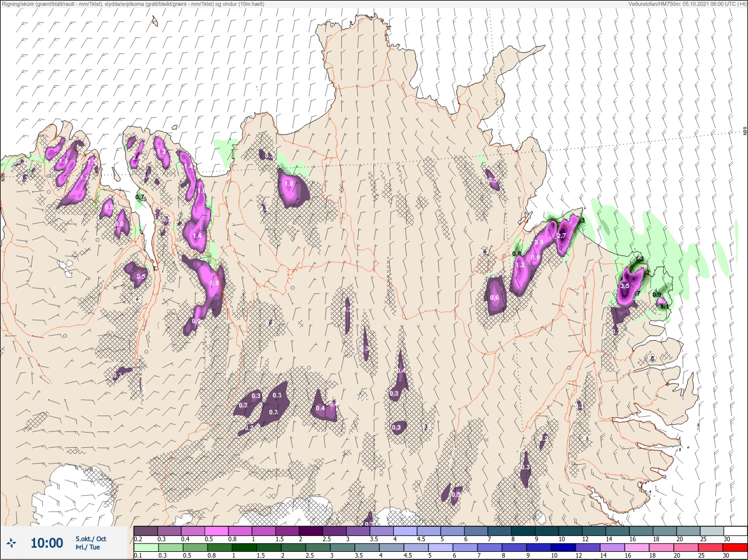The width and height of the screenshot is (748, 560).
Task: Click the 0.6 precipitation value on the map
Action: [x=494, y=298]
